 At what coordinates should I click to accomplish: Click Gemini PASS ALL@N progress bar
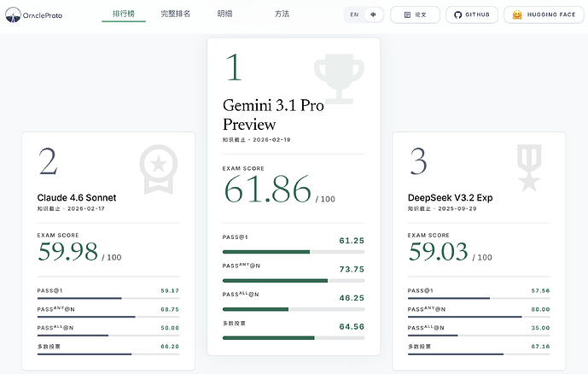pyautogui.click(x=294, y=309)
